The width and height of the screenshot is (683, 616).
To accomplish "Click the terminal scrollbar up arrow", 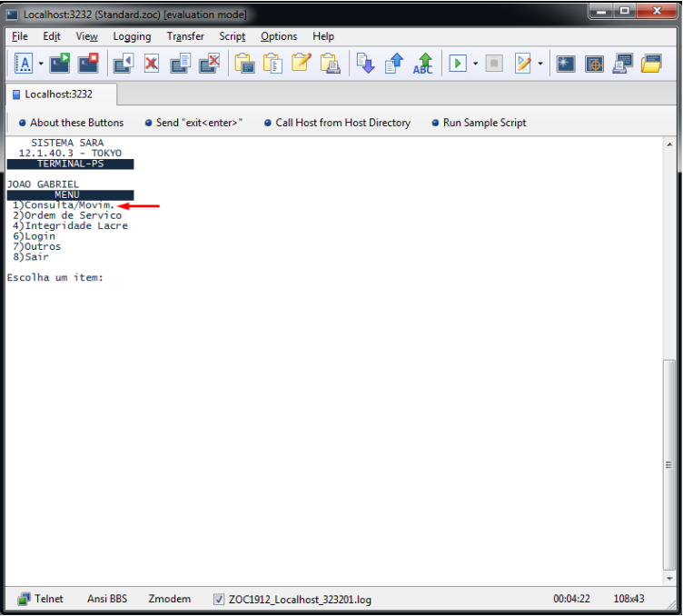I will point(669,144).
